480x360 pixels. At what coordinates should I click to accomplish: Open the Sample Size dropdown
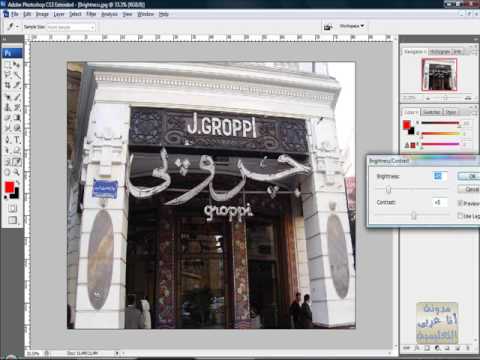click(x=71, y=27)
